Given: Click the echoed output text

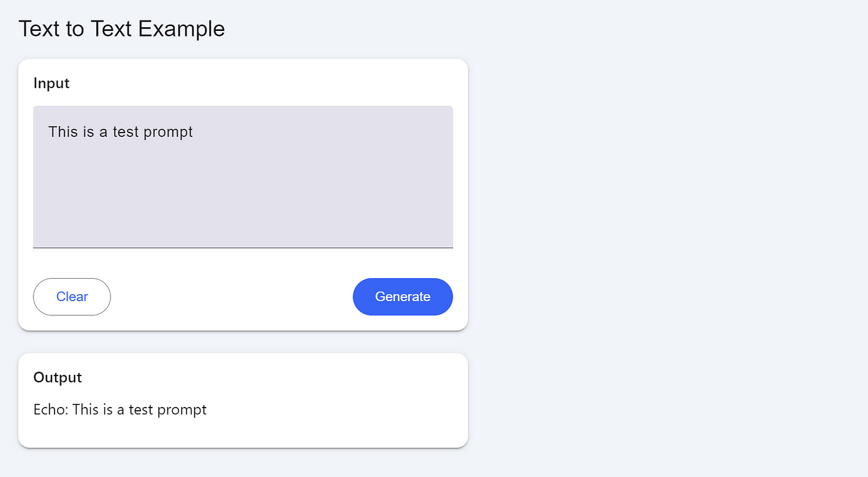Looking at the screenshot, I should [x=120, y=409].
